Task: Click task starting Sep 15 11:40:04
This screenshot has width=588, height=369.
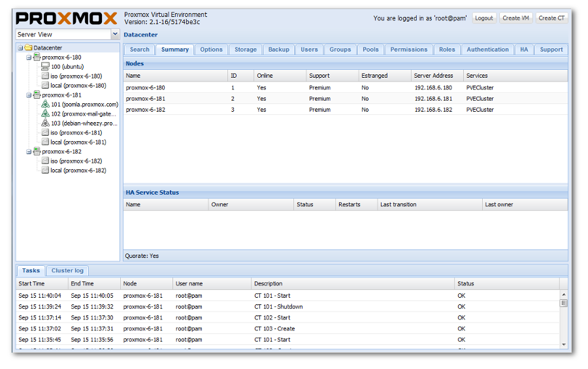Action: (288, 295)
